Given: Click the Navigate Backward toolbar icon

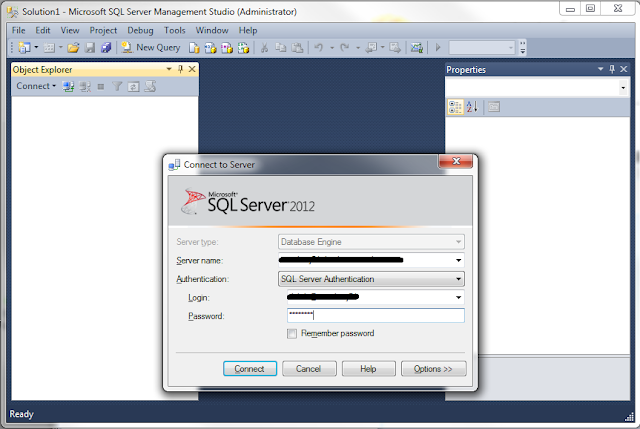Looking at the screenshot, I should coord(371,48).
